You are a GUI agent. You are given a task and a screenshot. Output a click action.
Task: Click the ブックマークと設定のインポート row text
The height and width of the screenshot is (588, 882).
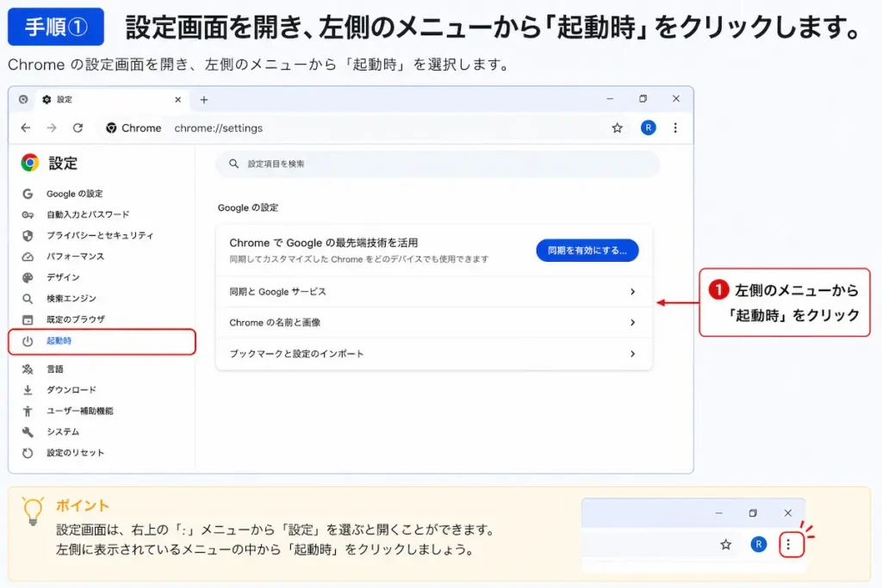[x=296, y=354]
